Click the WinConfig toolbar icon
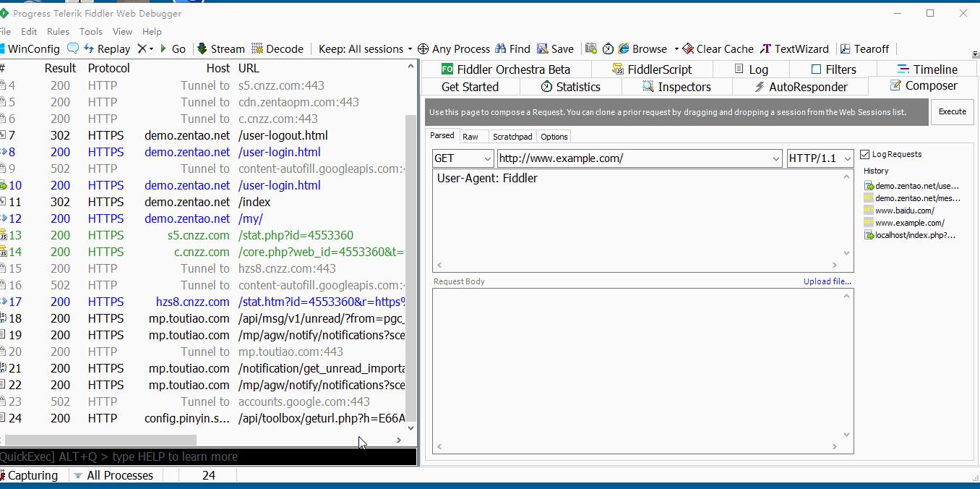The height and width of the screenshot is (489, 980). 29,49
